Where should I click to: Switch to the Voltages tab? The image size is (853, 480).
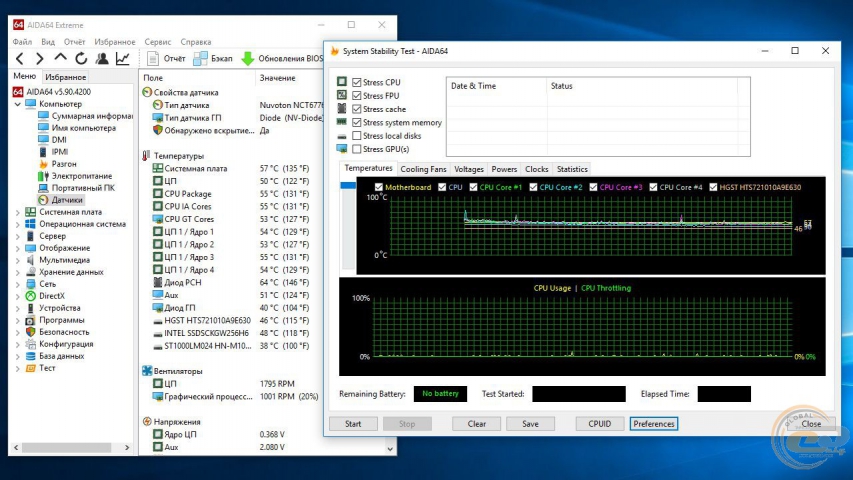469,169
